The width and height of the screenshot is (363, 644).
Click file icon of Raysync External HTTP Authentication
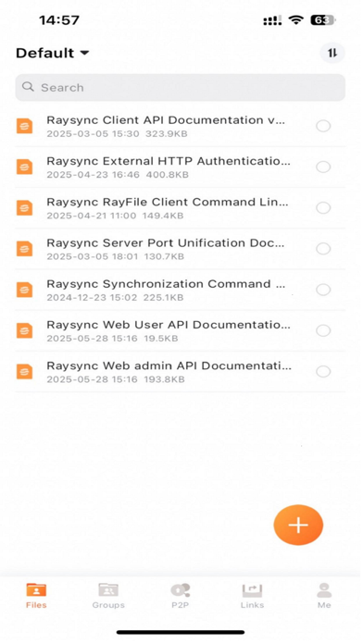pyautogui.click(x=24, y=167)
